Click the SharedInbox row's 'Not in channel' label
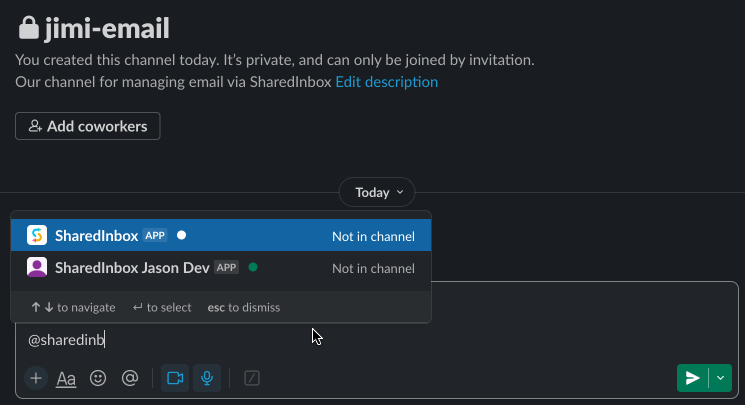 (x=373, y=236)
